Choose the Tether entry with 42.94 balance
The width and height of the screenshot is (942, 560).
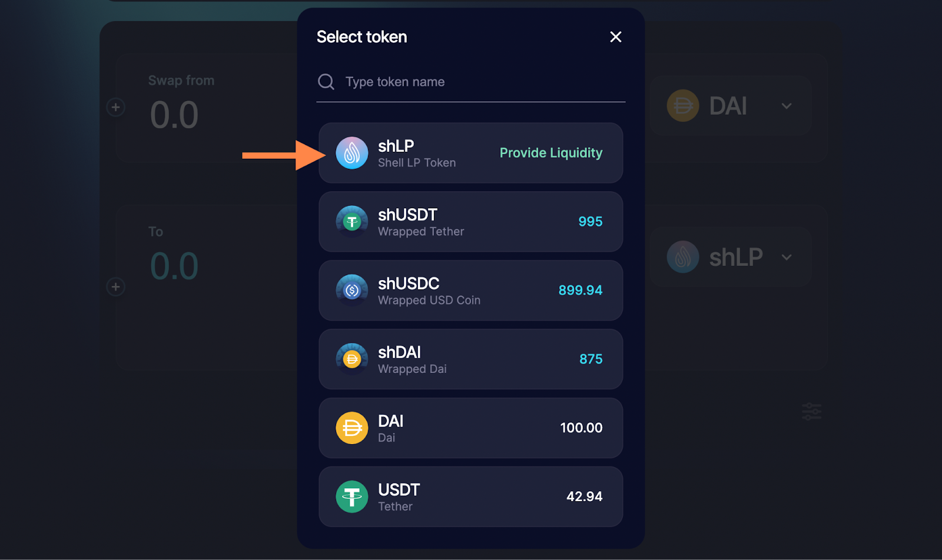[x=471, y=496]
